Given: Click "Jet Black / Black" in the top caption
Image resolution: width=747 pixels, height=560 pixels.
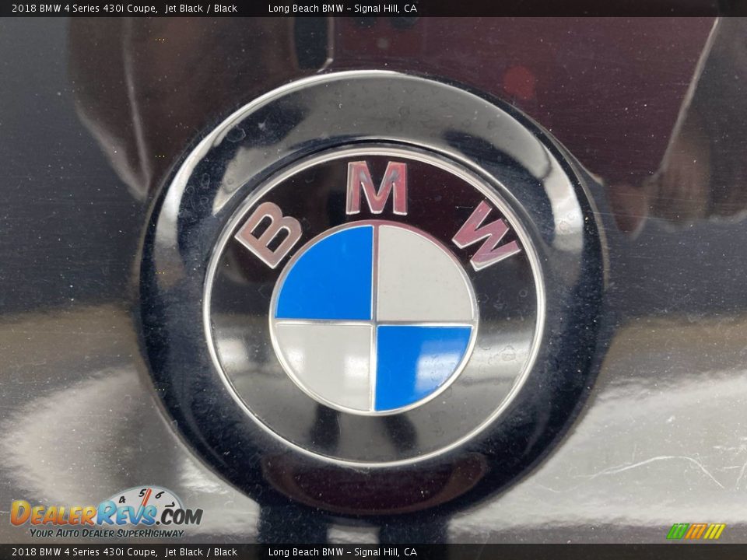Looking at the screenshot, I should pos(201,8).
